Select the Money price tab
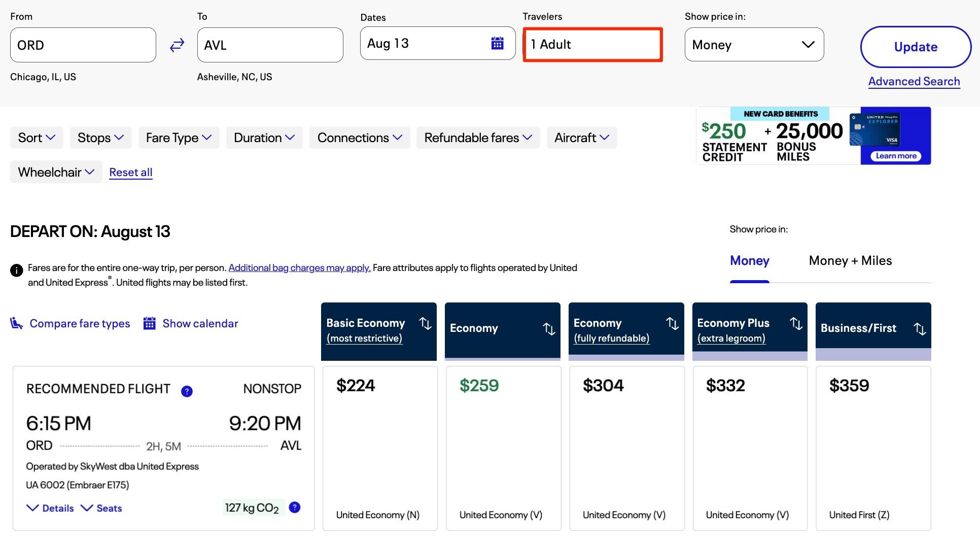980x543 pixels. (x=750, y=261)
